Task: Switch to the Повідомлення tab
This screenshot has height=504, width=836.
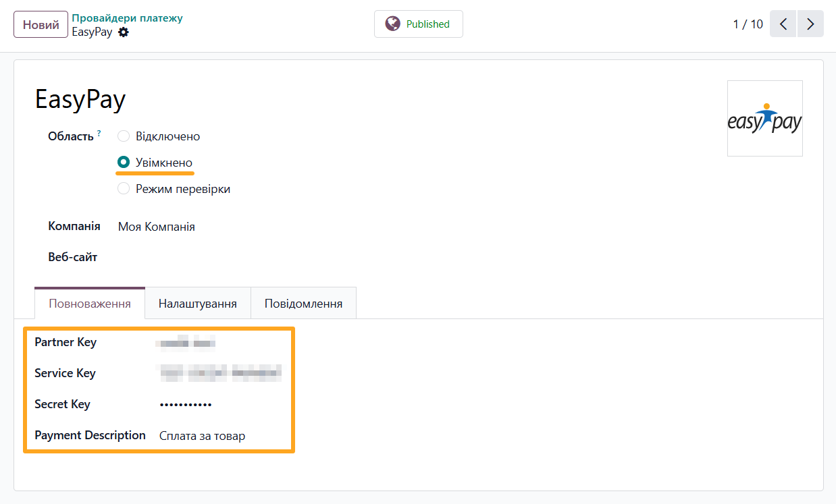Action: [303, 303]
